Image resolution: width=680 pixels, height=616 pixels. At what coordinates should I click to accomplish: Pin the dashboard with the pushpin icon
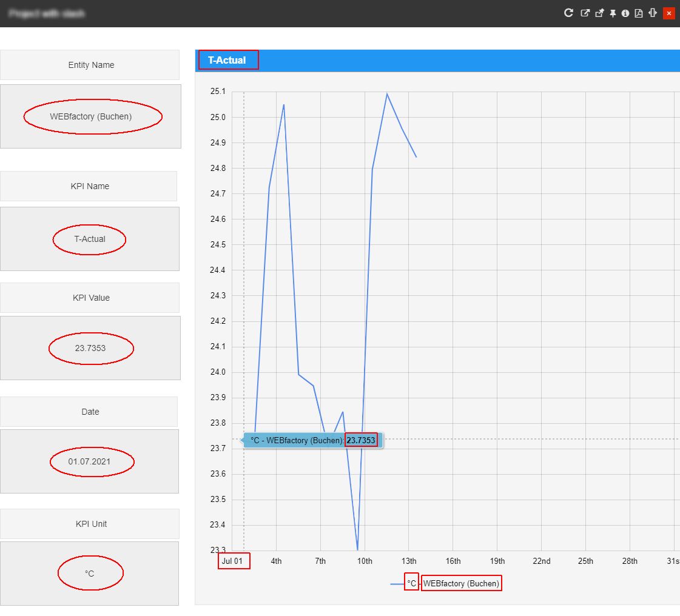(613, 13)
